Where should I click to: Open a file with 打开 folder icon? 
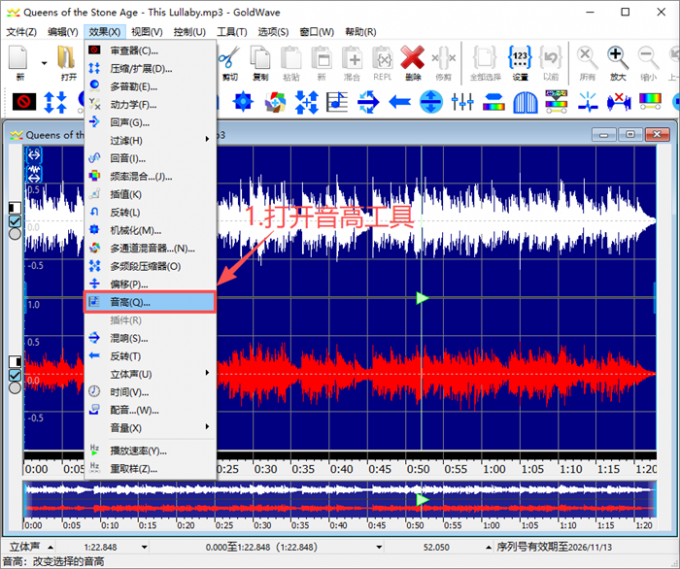[x=68, y=63]
